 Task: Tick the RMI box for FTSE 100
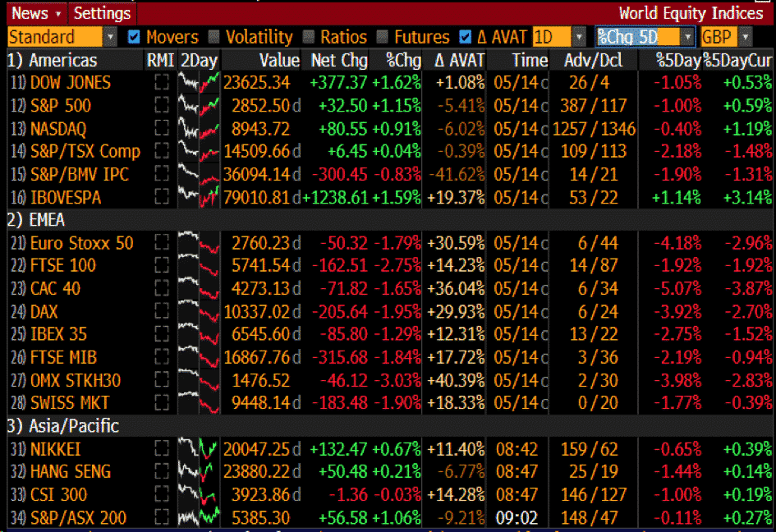click(161, 265)
